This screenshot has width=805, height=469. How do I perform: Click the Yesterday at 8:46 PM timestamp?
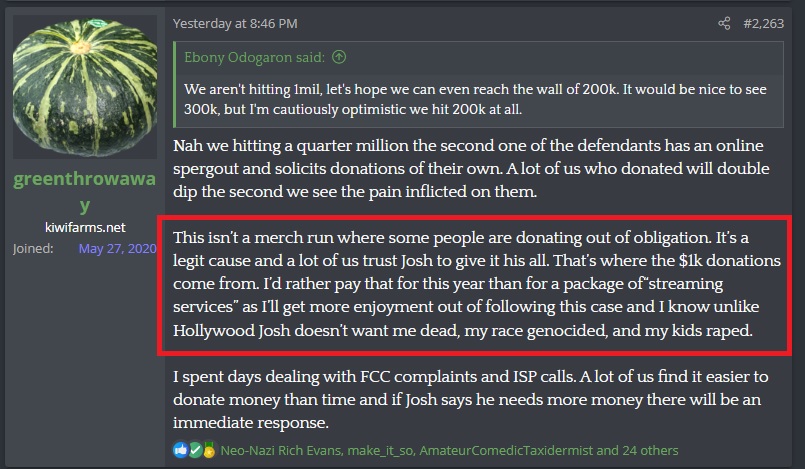(x=235, y=23)
